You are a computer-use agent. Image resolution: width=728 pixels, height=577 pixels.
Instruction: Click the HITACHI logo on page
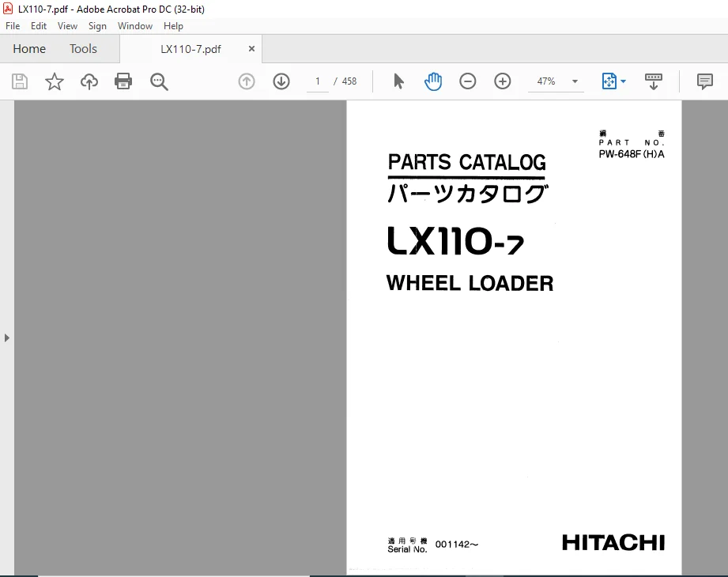click(x=613, y=542)
